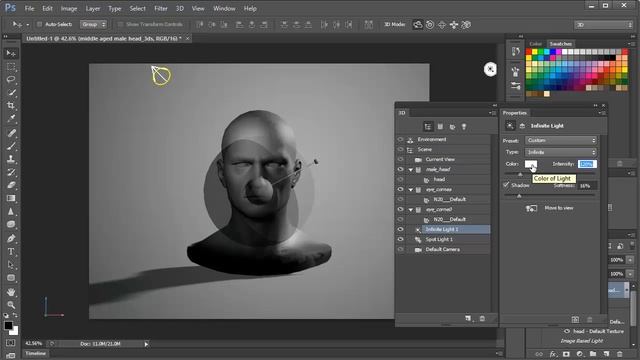Click the shadow Softness slider handle

[519, 196]
